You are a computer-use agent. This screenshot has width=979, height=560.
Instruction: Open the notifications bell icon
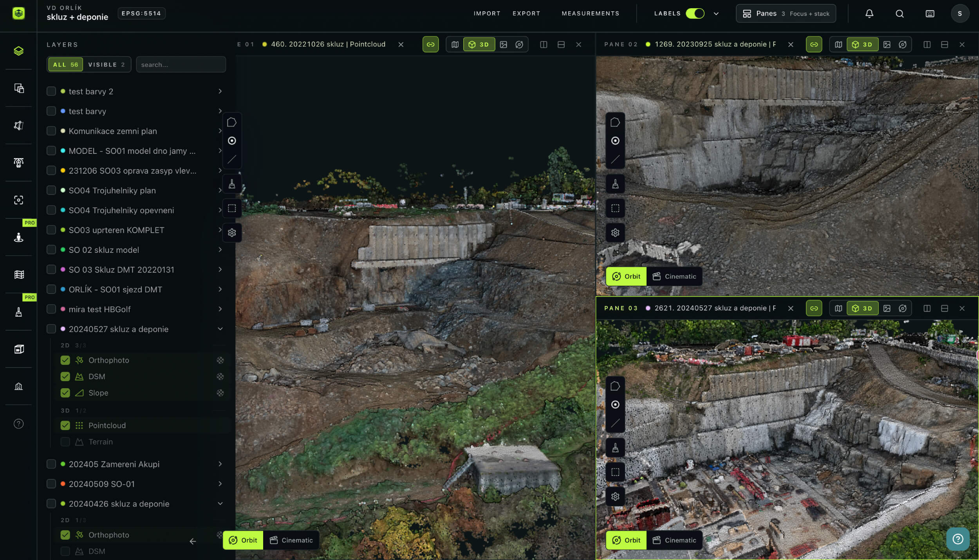(x=869, y=14)
